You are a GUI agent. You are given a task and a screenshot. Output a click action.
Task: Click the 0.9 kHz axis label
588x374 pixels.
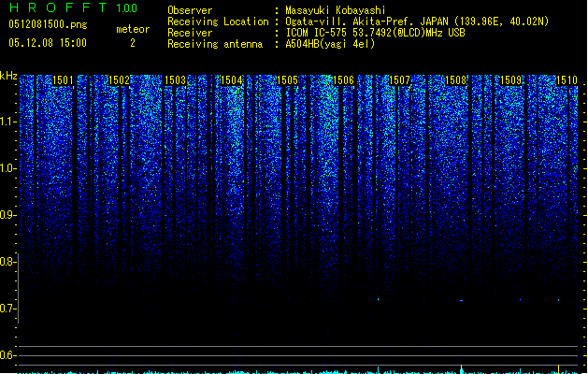click(8, 215)
